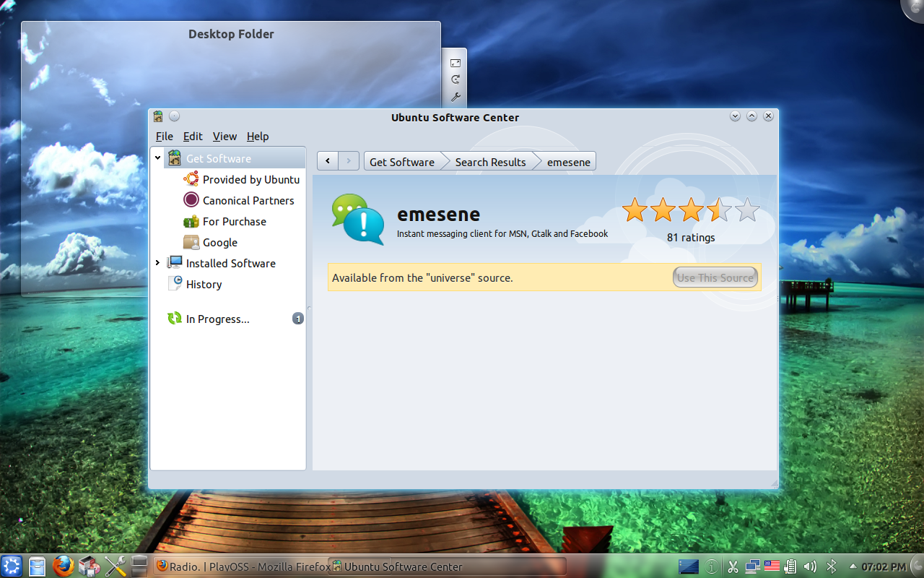Click the 81 ratings text
The height and width of the screenshot is (578, 924).
tap(691, 238)
